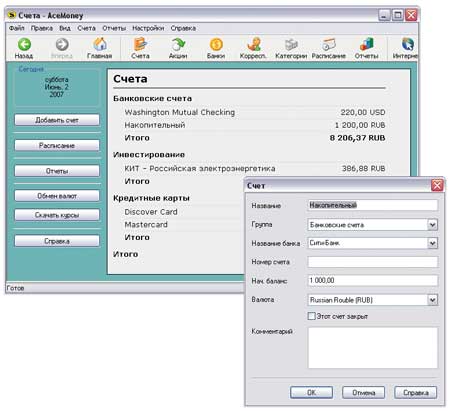
Task: Open the Банки coin icon
Action: [x=216, y=44]
